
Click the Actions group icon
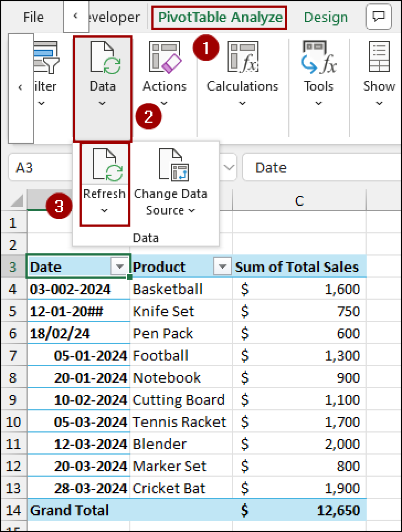(x=165, y=57)
